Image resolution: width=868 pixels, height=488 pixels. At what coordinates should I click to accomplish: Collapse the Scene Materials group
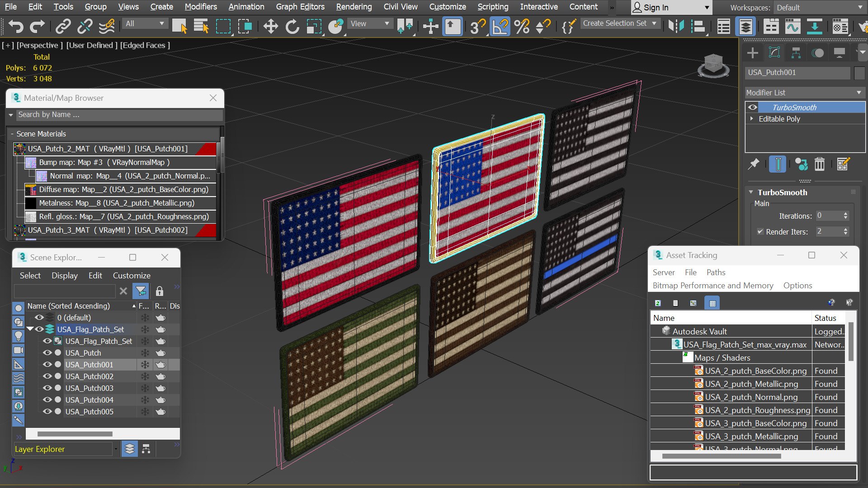12,134
